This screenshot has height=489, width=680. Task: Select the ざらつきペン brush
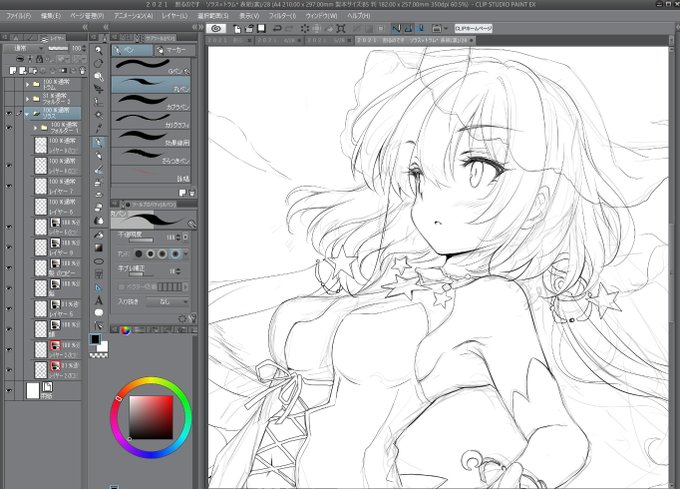[x=151, y=156]
